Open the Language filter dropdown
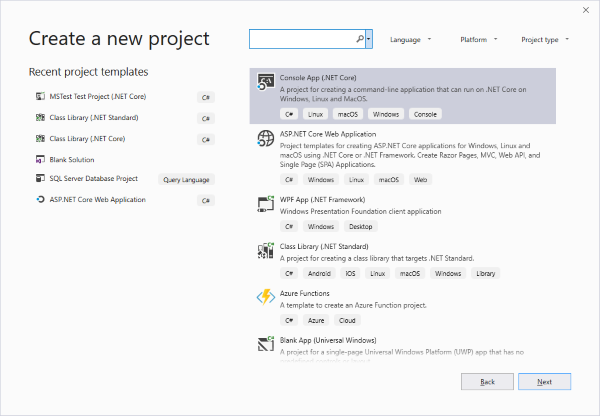 point(410,39)
